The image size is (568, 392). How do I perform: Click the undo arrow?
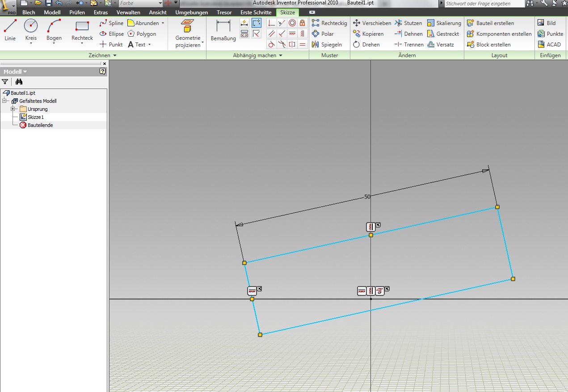[59, 3]
